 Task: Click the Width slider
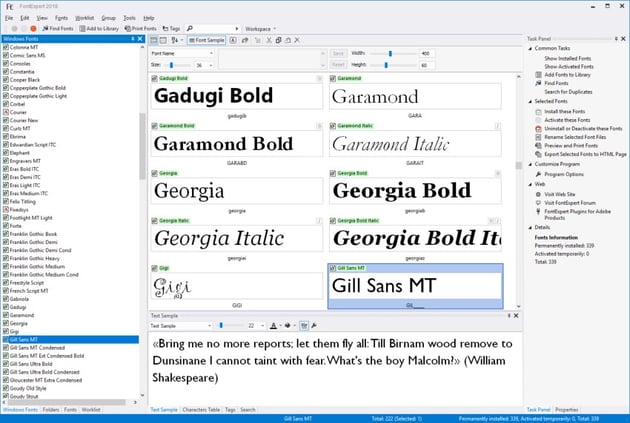(392, 53)
